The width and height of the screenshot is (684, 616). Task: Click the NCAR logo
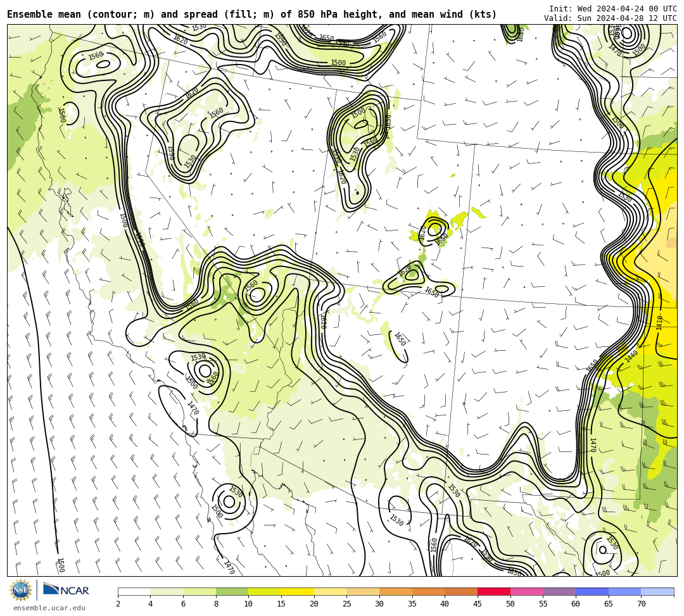66,590
